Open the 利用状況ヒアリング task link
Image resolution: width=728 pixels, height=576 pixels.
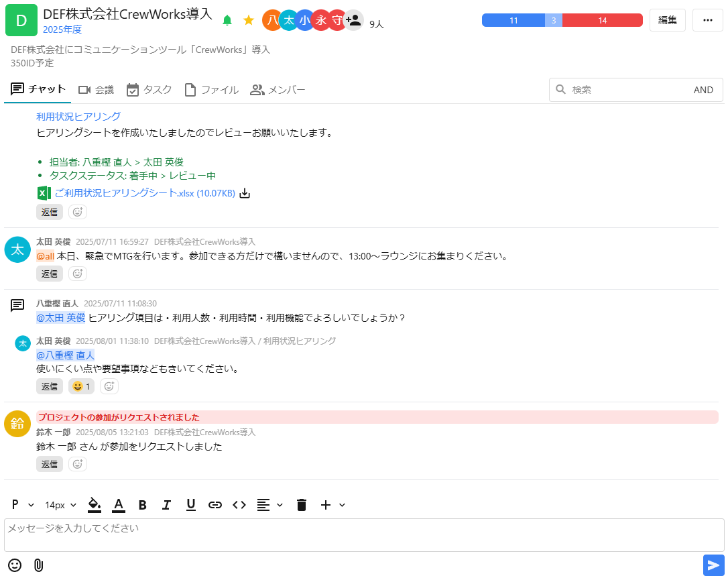click(78, 116)
